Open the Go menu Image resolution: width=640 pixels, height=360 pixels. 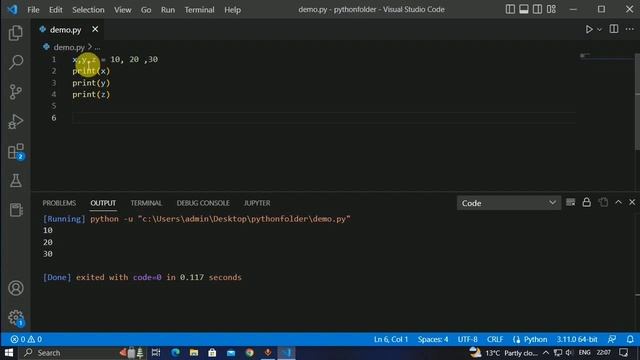[146, 9]
